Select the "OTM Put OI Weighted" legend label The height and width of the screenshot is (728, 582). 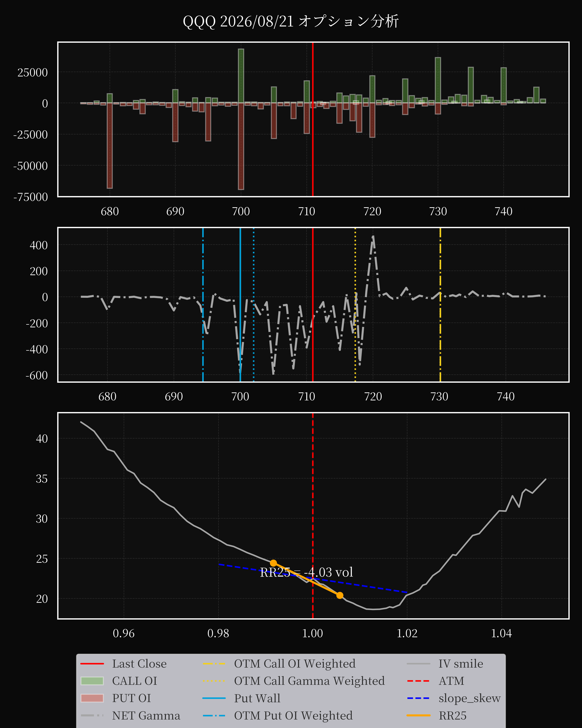point(293,716)
